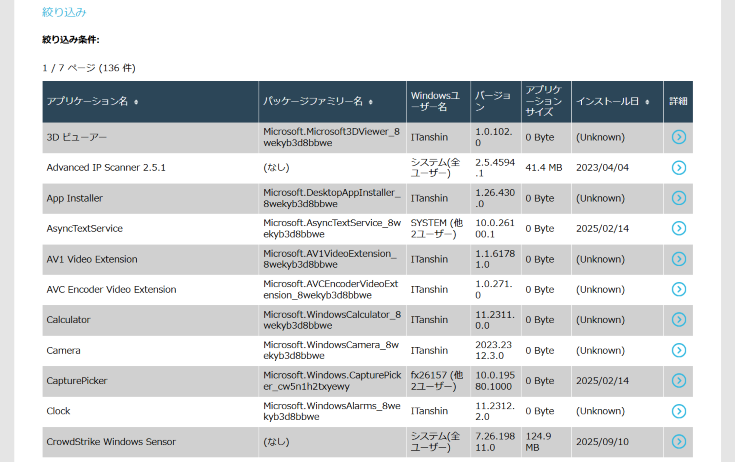Click the Windowsユーザー名 column header
735x462 pixels.
[x=437, y=101]
